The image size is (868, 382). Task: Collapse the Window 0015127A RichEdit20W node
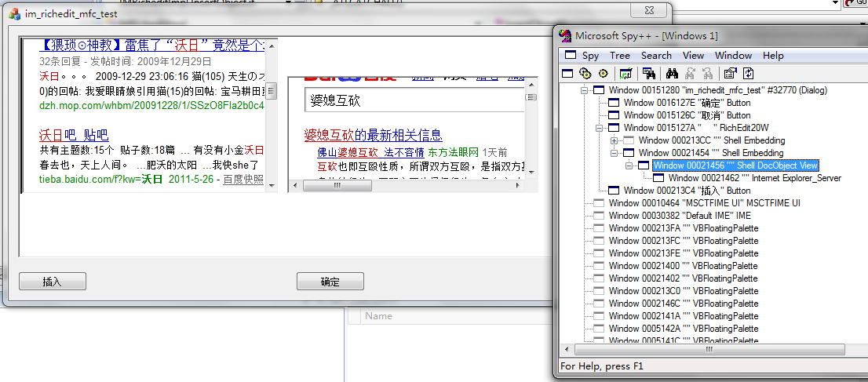click(599, 128)
